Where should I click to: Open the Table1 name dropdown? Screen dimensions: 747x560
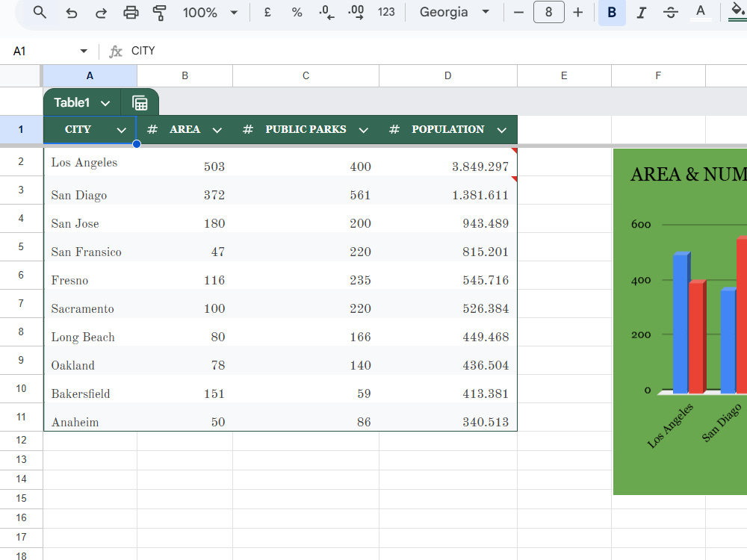click(105, 103)
